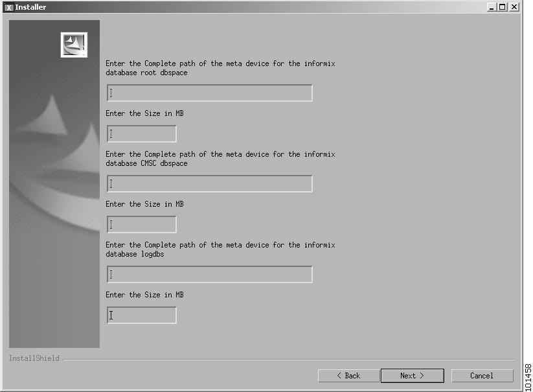Screen dimensions: 533x392
Task: Minimize the Installer window
Action: [491, 6]
